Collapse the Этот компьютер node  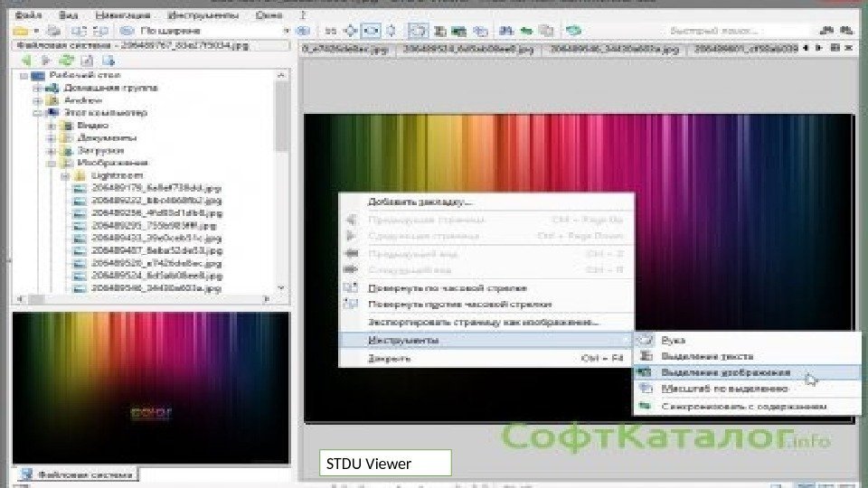[x=37, y=113]
